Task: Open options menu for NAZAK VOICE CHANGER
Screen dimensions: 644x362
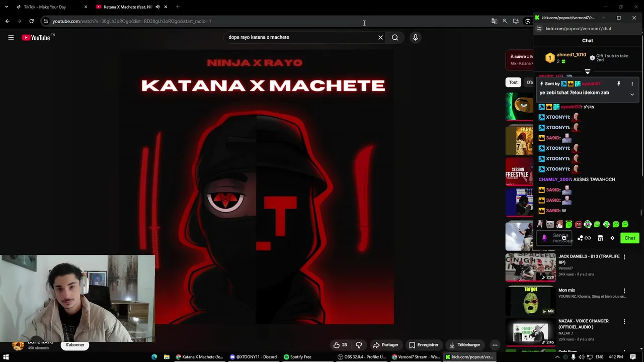Action: point(624,322)
